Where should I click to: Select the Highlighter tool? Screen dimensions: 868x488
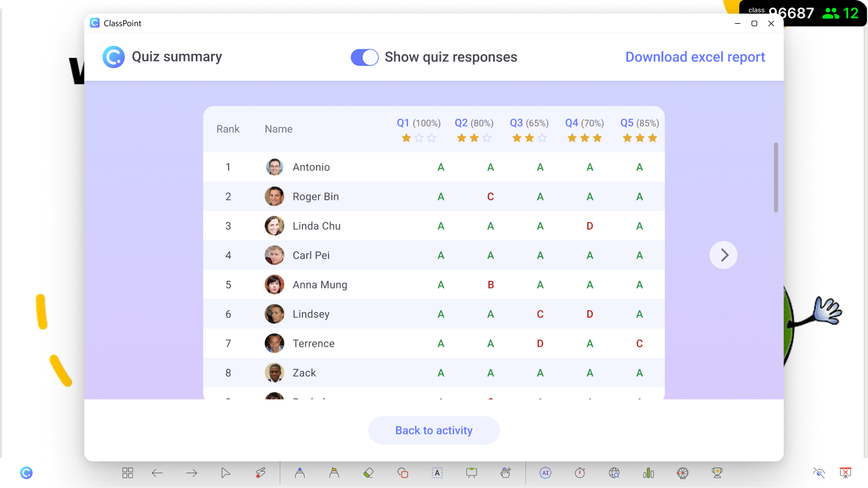click(x=335, y=473)
